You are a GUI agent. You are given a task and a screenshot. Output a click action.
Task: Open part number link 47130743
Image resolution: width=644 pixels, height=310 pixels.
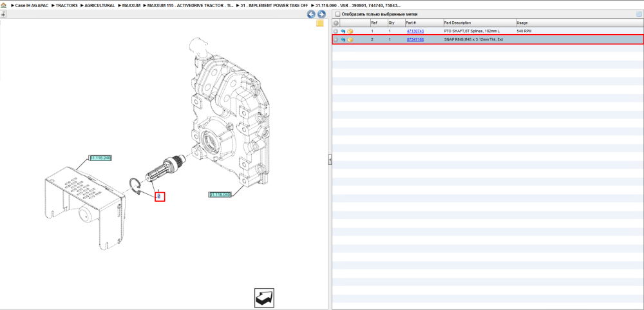pyautogui.click(x=415, y=31)
